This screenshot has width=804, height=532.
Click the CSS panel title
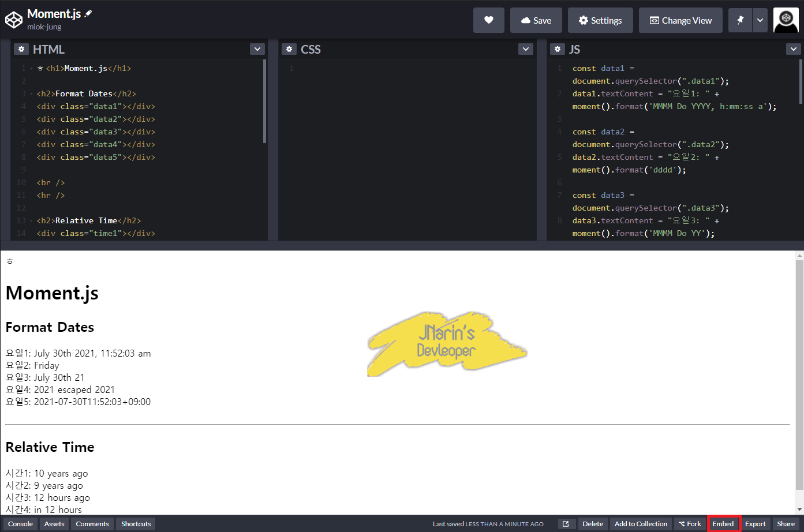311,49
